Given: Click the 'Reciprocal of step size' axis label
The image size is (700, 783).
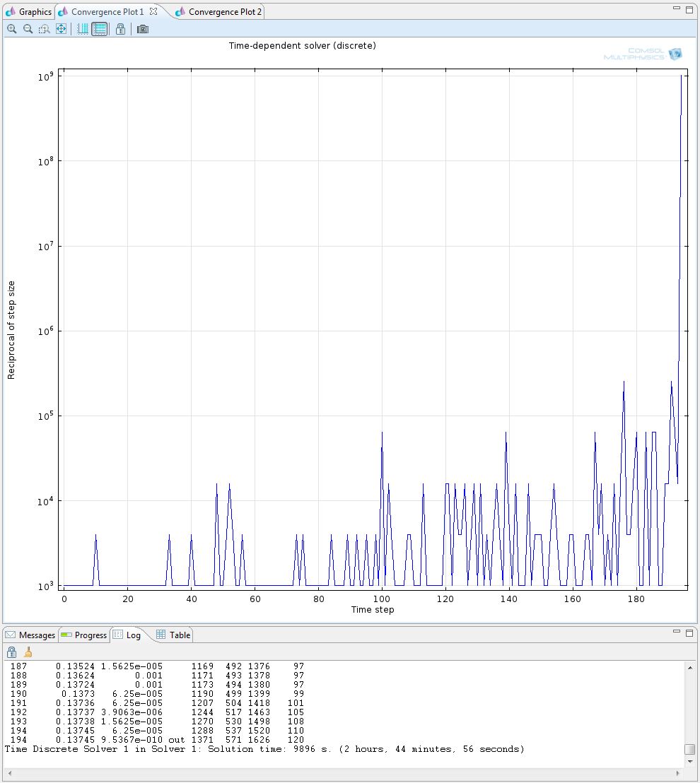Looking at the screenshot, I should point(11,330).
